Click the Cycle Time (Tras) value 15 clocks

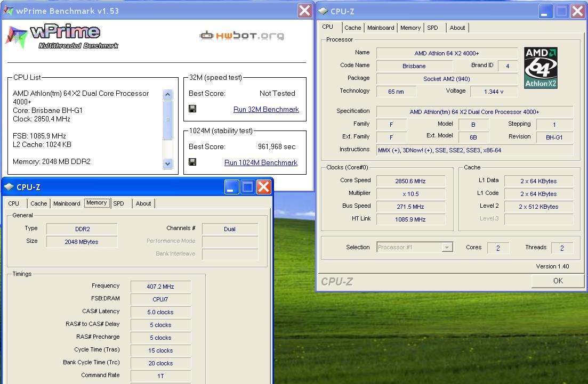coord(160,350)
